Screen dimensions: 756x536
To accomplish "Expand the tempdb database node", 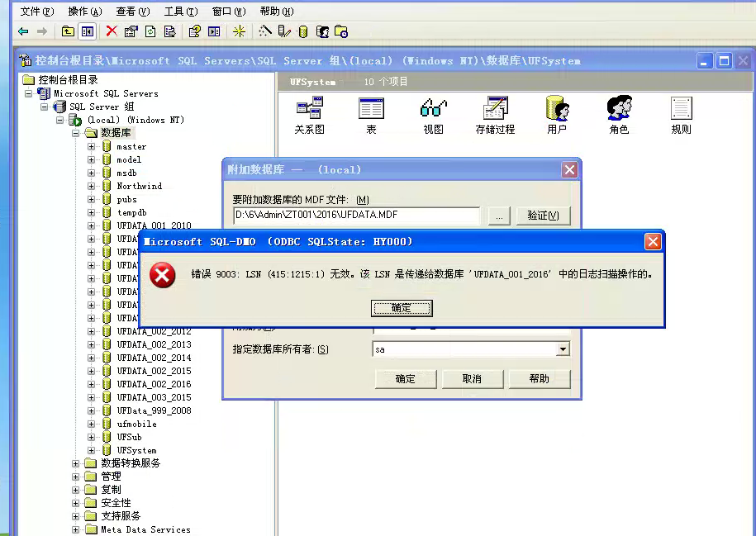I will (91, 212).
